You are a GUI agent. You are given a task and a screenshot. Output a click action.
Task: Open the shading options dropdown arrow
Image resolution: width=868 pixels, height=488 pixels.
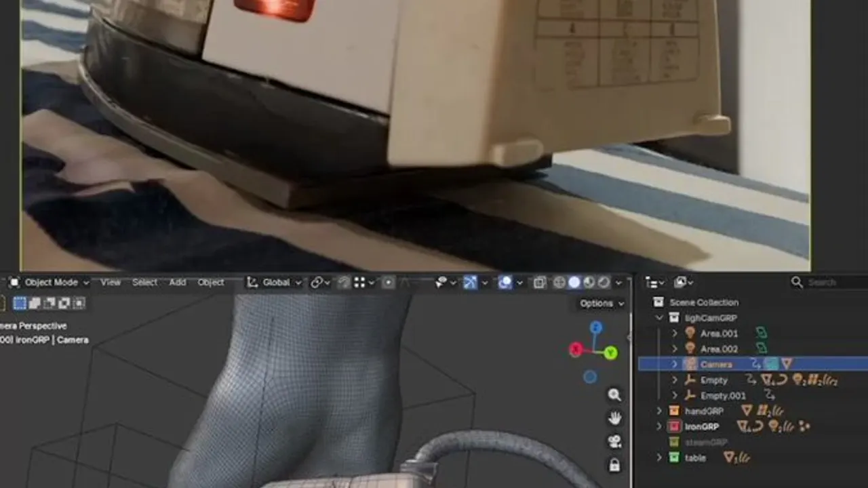[x=618, y=283]
